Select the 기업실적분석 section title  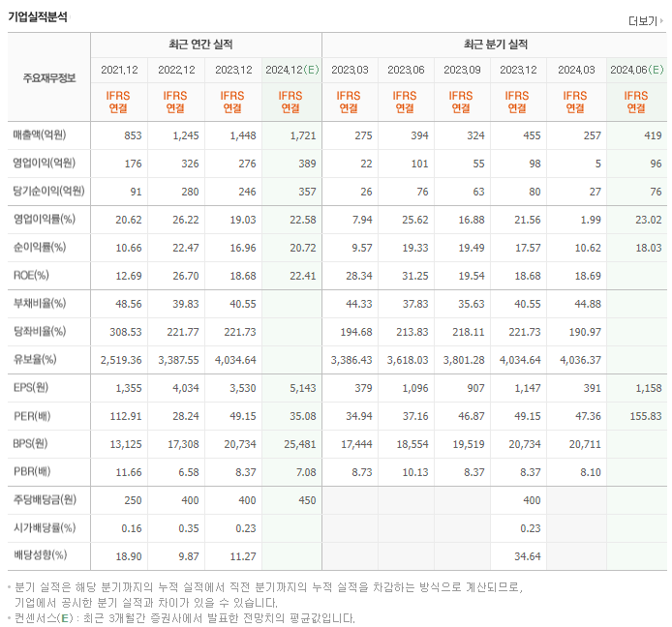[x=38, y=16]
